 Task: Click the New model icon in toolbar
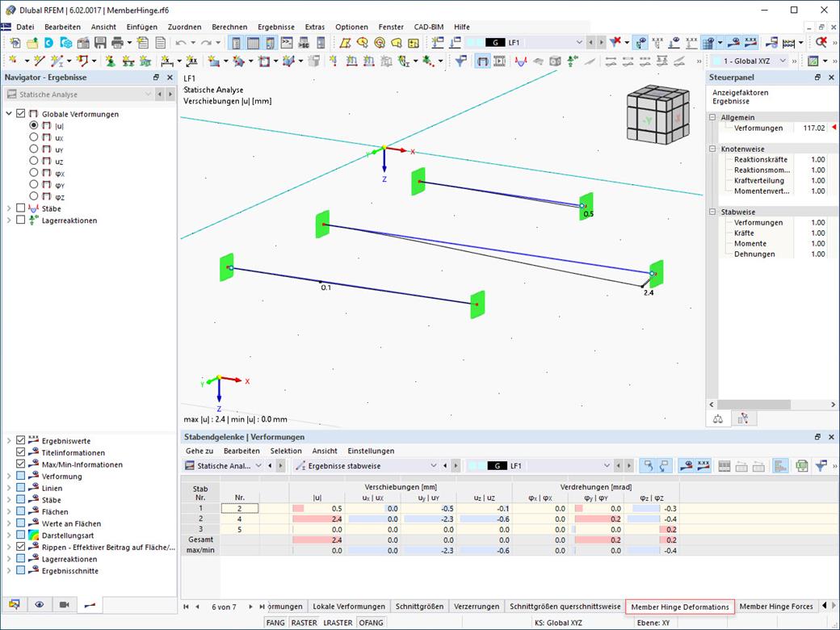pos(15,42)
